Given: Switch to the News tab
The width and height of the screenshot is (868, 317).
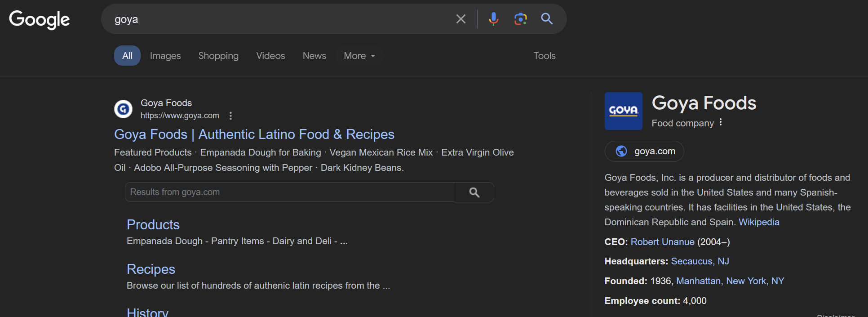Looking at the screenshot, I should click(x=314, y=56).
